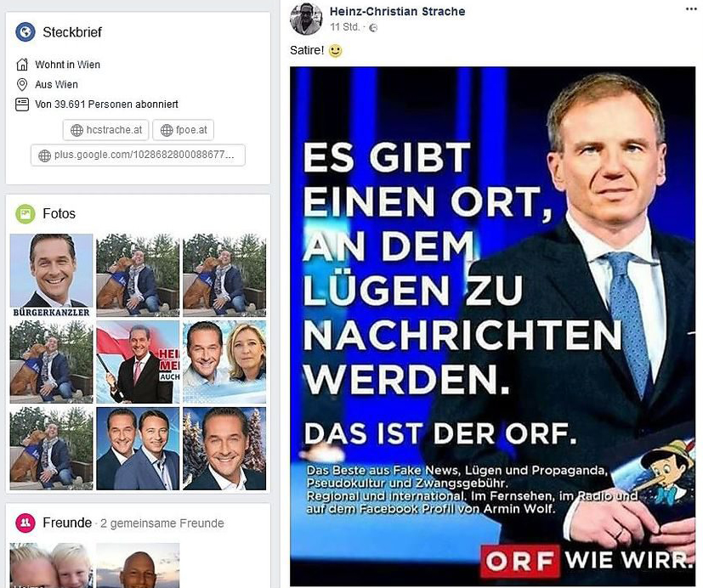Click the pink Freunde section icon
The image size is (703, 588).
click(x=26, y=523)
